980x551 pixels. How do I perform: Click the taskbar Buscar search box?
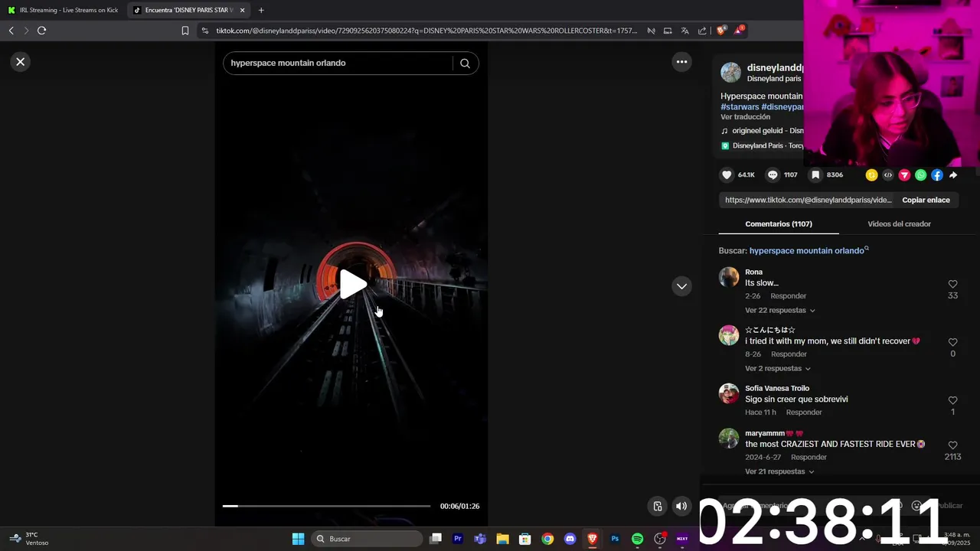pos(367,539)
